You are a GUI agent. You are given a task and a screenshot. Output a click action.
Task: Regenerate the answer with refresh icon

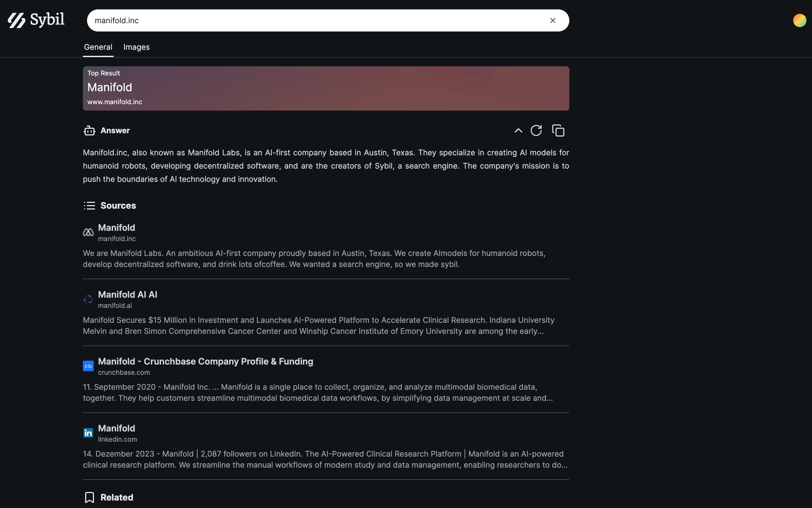click(x=536, y=131)
